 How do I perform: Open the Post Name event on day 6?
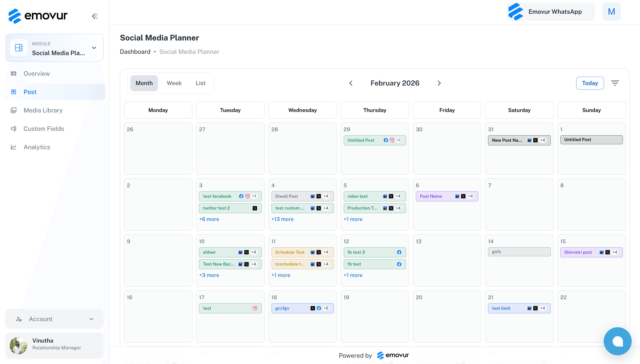tap(447, 196)
